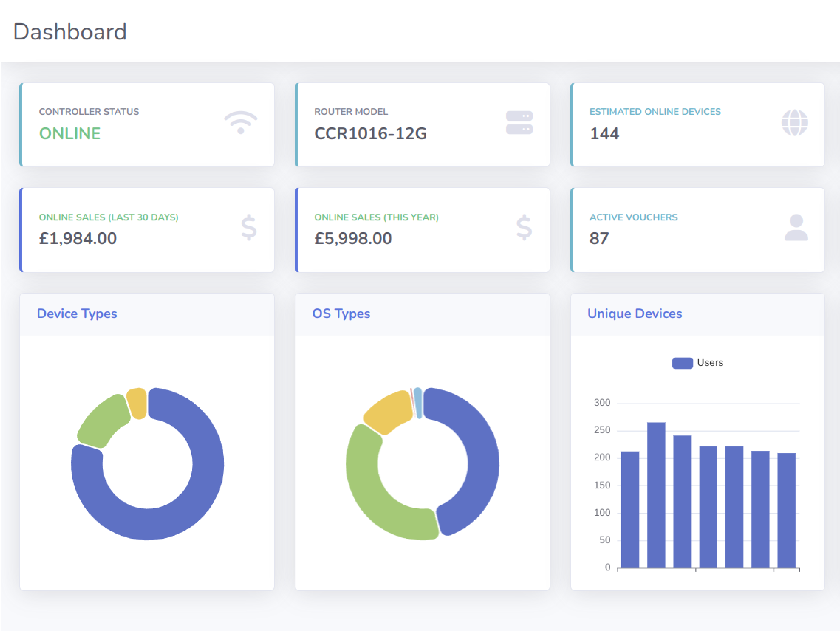Click the tallest bar in Unique Devices chart
The height and width of the screenshot is (631, 840).
click(x=656, y=495)
